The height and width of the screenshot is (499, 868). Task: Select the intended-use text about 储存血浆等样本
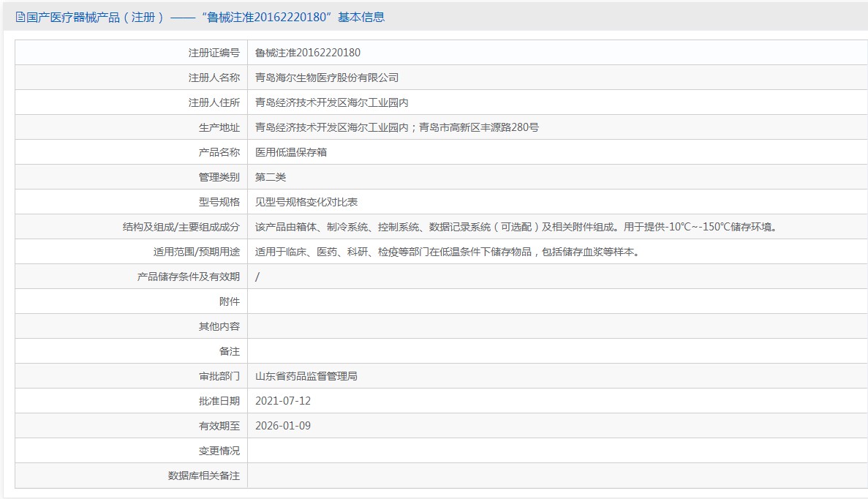[448, 252]
